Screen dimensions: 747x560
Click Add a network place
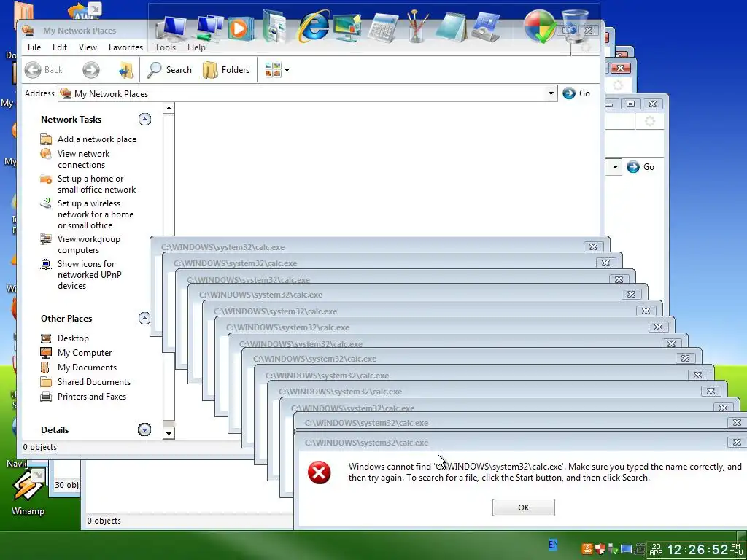[x=97, y=139]
